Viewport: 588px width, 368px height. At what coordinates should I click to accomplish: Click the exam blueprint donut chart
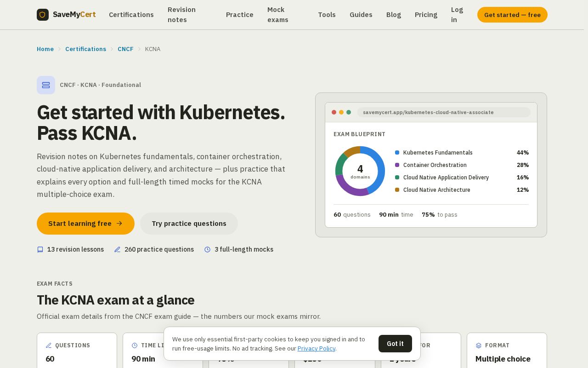pos(360,171)
